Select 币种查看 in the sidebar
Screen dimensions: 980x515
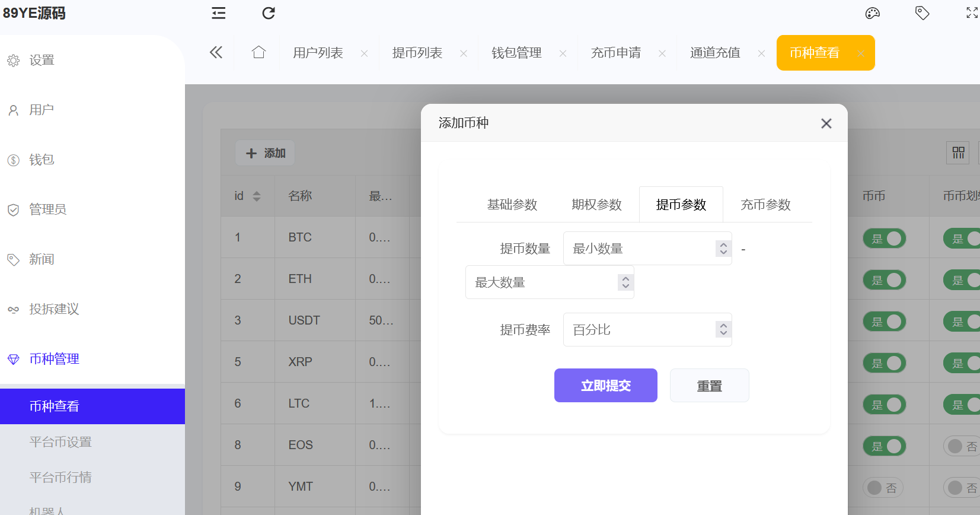coord(92,406)
